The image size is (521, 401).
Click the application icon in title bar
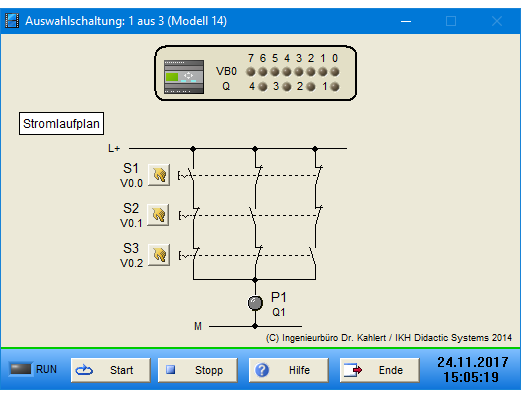[12, 21]
